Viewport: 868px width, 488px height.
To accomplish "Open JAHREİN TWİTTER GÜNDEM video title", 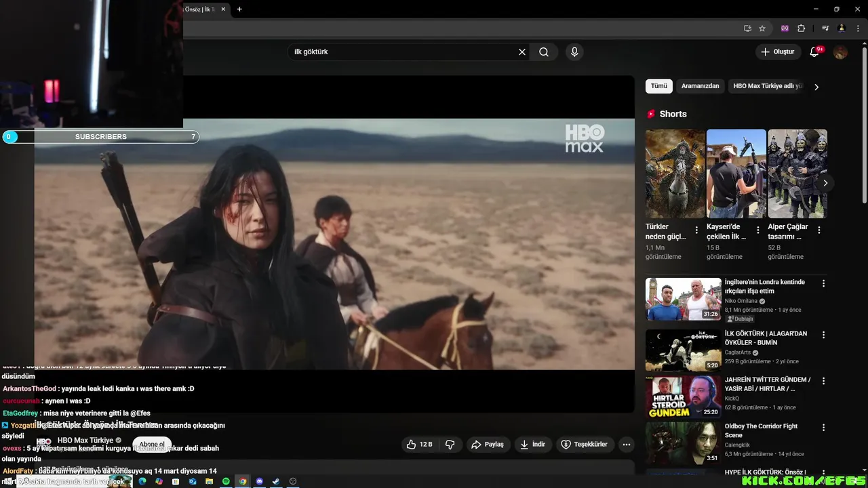I will [768, 384].
